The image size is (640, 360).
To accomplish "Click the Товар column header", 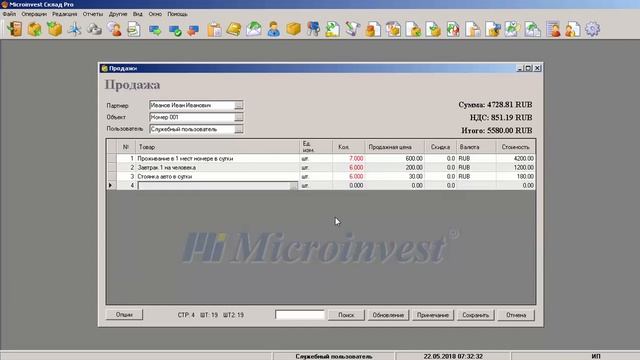I will (x=218, y=147).
